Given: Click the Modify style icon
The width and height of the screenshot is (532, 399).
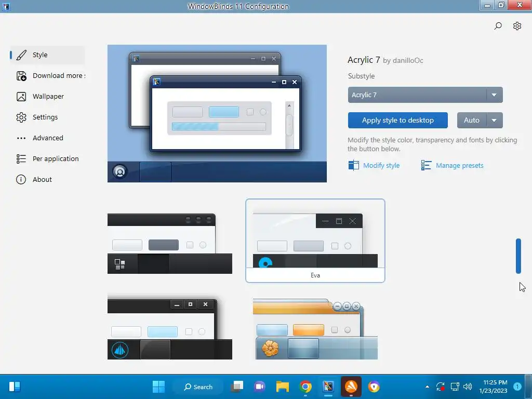Looking at the screenshot, I should [x=353, y=165].
